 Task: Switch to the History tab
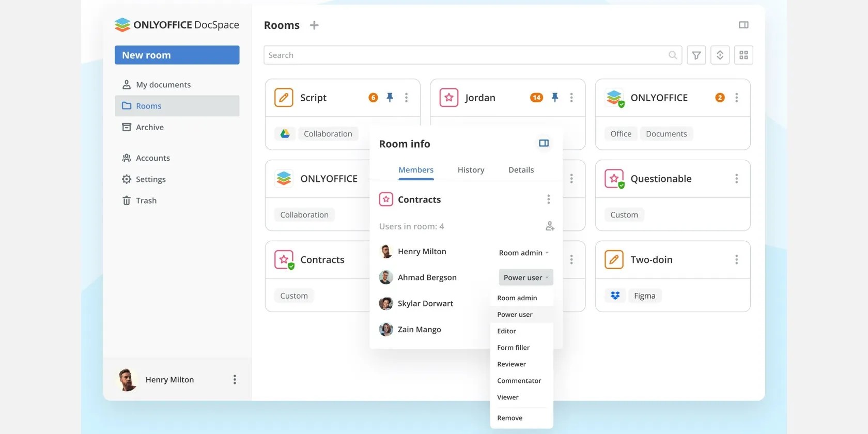(x=471, y=170)
